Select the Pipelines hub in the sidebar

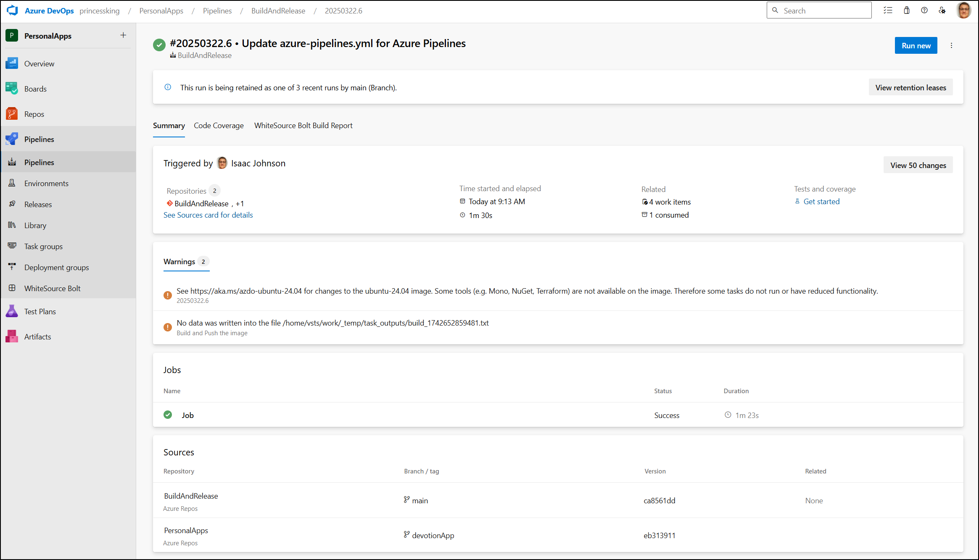68,139
